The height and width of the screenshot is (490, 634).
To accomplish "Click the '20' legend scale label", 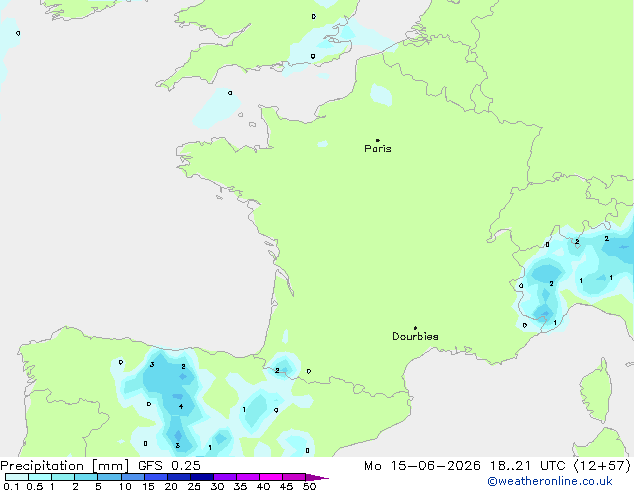I will pos(171,486).
